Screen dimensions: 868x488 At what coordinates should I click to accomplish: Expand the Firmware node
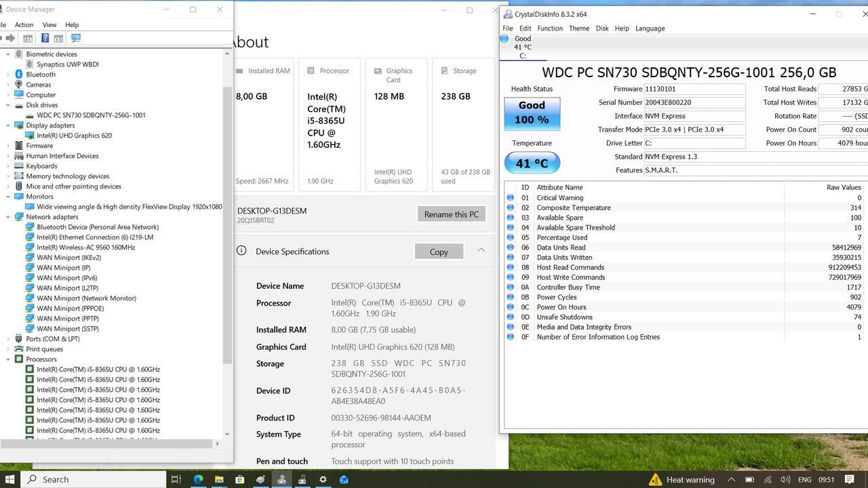(8, 146)
